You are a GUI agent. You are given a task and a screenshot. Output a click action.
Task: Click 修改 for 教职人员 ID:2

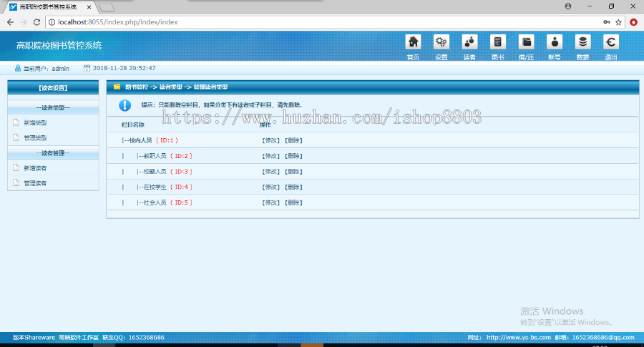click(270, 156)
